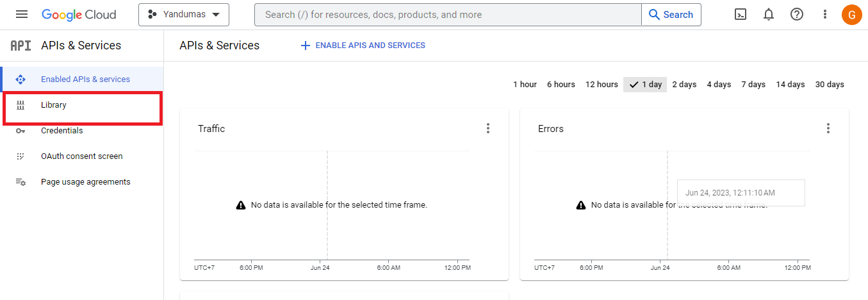Image resolution: width=868 pixels, height=300 pixels.
Task: Select the 2 days time range
Action: (x=684, y=85)
